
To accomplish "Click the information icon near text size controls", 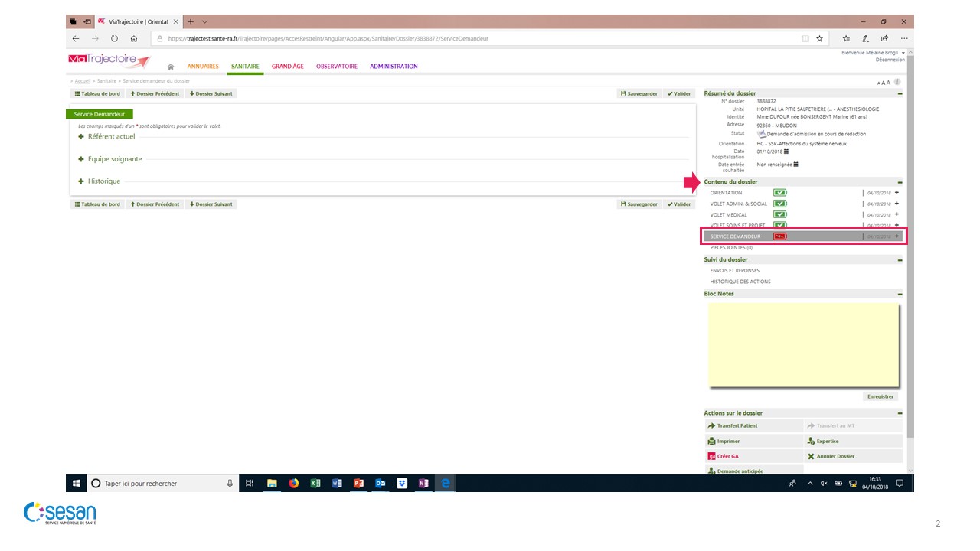I will click(x=897, y=82).
